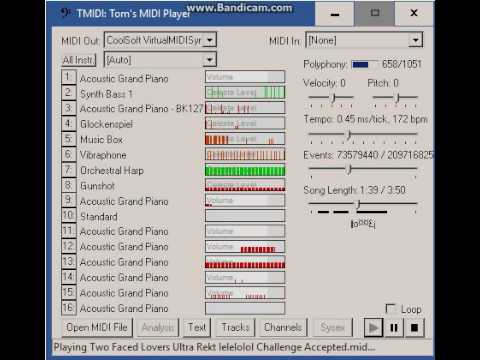This screenshot has height=360, width=480.
Task: Enable the Loop checkbox
Action: tap(391, 309)
